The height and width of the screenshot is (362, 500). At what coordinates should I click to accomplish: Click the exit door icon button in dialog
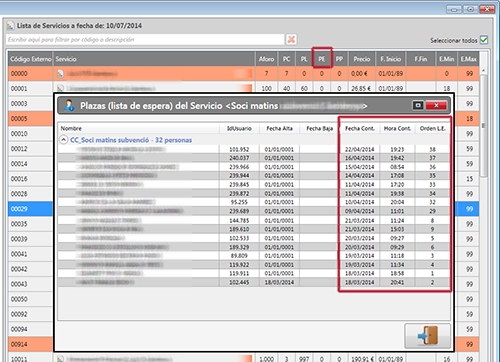coord(428,336)
